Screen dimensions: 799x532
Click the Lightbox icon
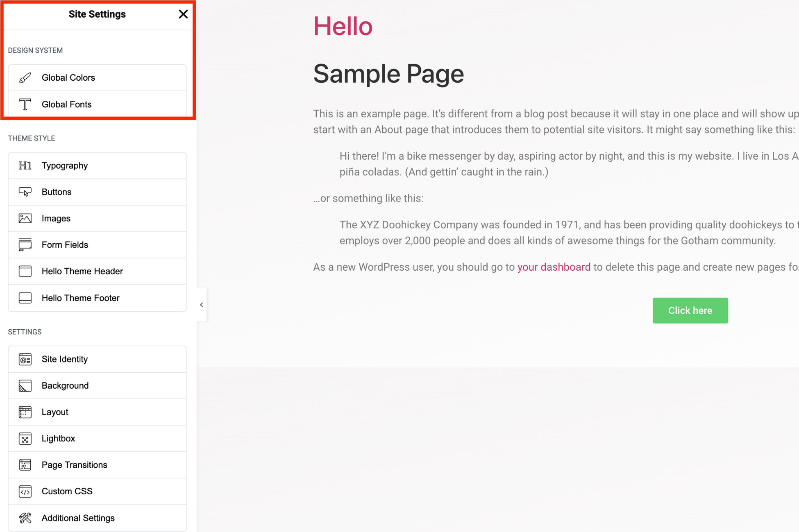25,439
